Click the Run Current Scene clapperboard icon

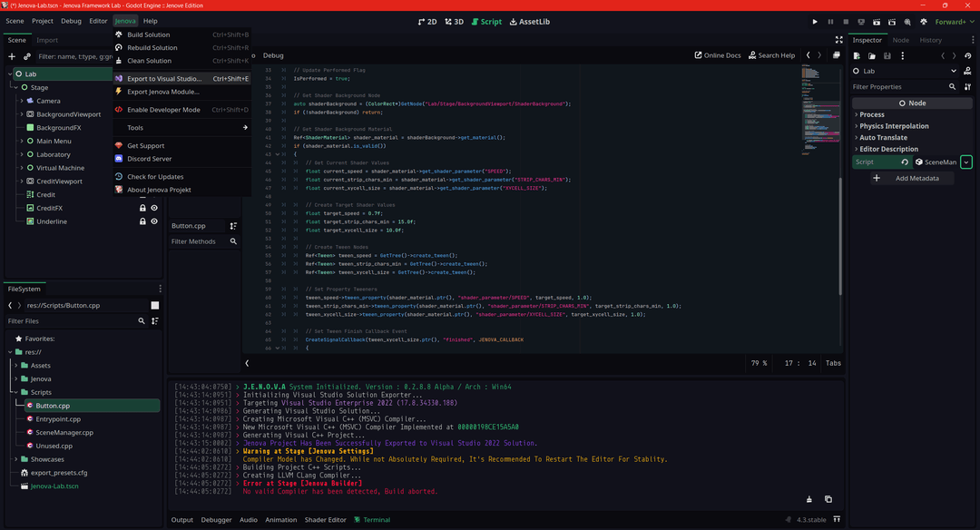(877, 22)
